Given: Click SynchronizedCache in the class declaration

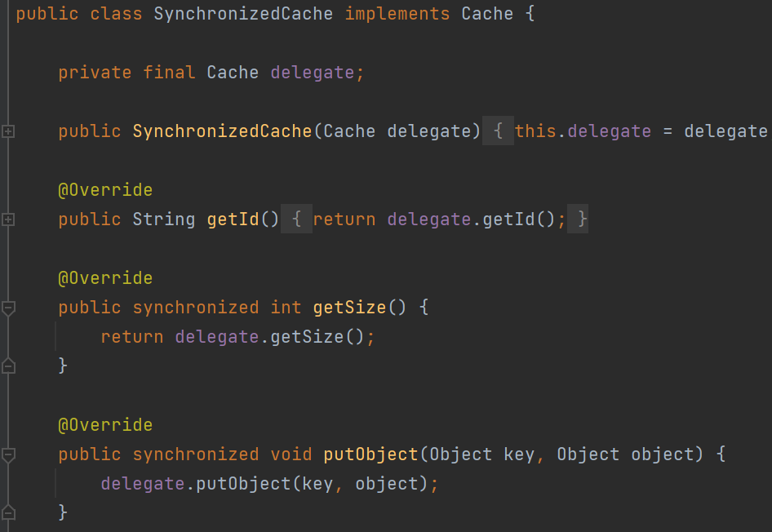Looking at the screenshot, I should [243, 14].
